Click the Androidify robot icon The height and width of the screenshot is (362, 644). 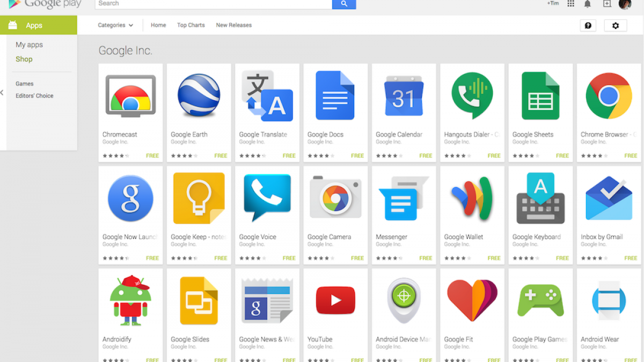coord(130,300)
